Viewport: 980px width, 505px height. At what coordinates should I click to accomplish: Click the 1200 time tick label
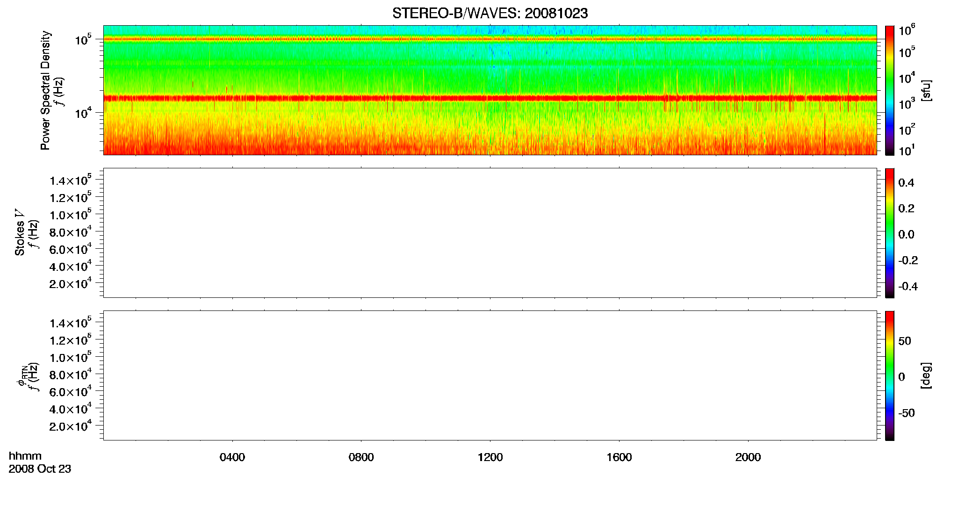pyautogui.click(x=490, y=457)
